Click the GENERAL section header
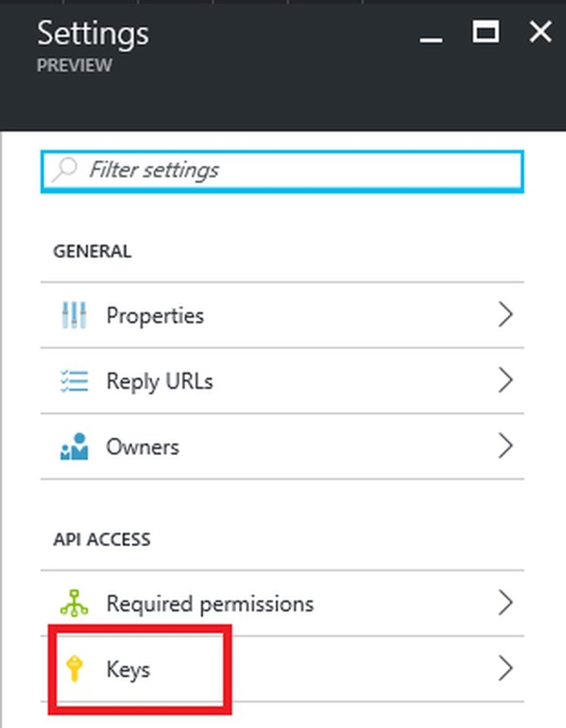This screenshot has height=728, width=566. [92, 251]
